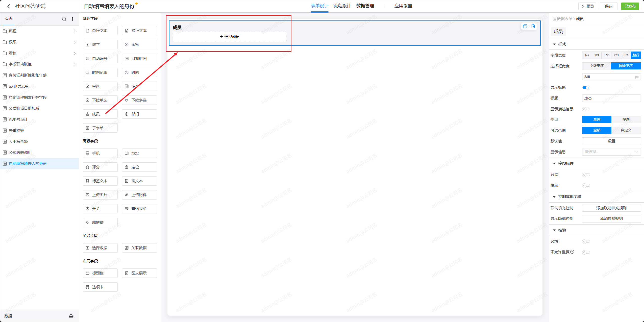The image size is (644, 322).
Task: Click the 保存 button
Action: coord(608,6)
